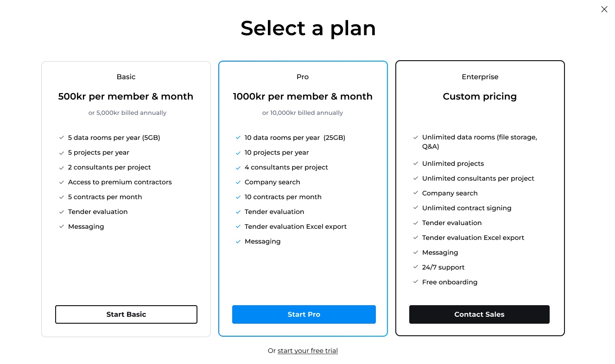
Task: Click checkmark next to 10 data rooms per year
Action: 238,138
